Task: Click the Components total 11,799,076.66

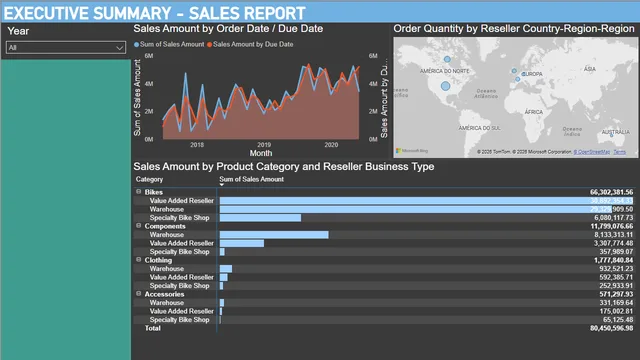Action: (x=611, y=226)
